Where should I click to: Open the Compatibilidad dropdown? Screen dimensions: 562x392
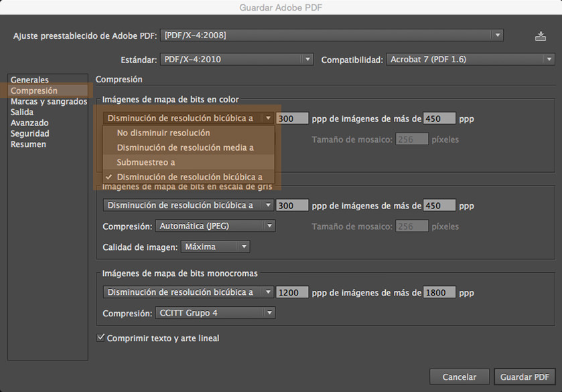click(470, 60)
